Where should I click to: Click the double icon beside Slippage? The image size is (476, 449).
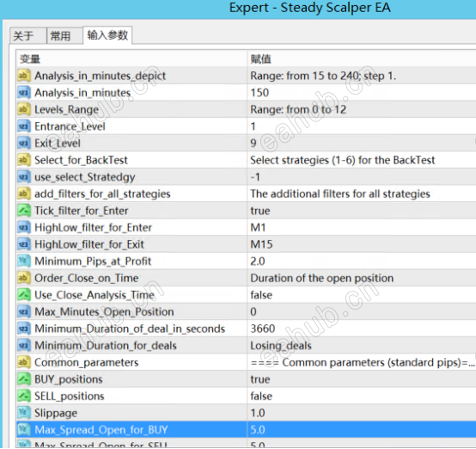coord(24,413)
